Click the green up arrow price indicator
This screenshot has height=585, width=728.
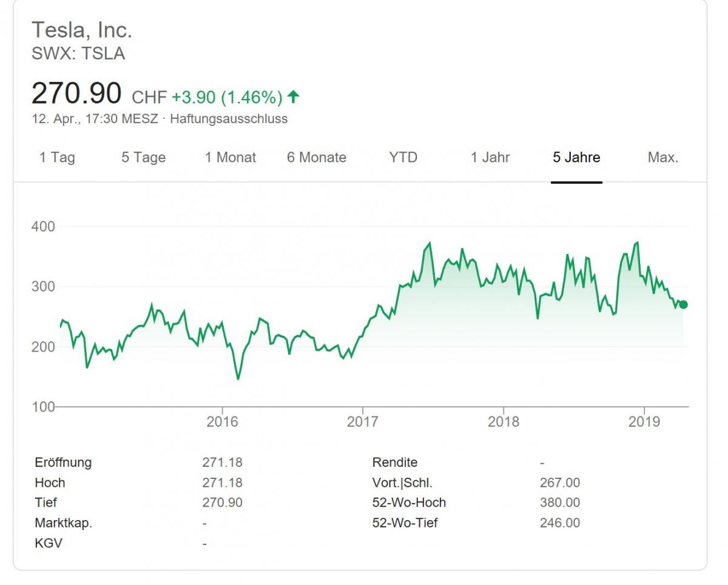[x=294, y=96]
